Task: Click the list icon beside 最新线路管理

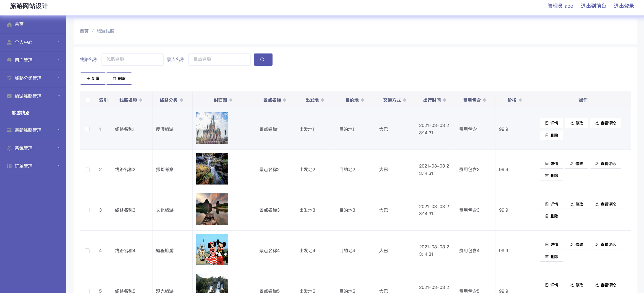Action: [x=9, y=130]
